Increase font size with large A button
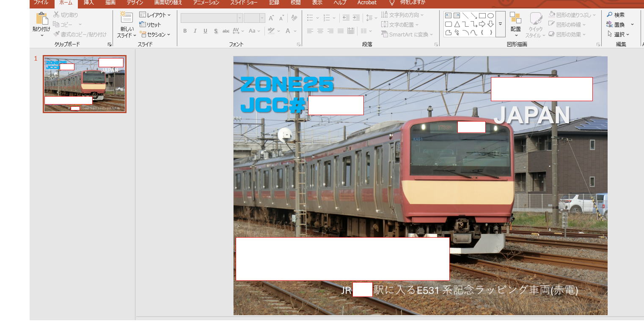Viewport: 644px width, 327px height. tap(271, 18)
